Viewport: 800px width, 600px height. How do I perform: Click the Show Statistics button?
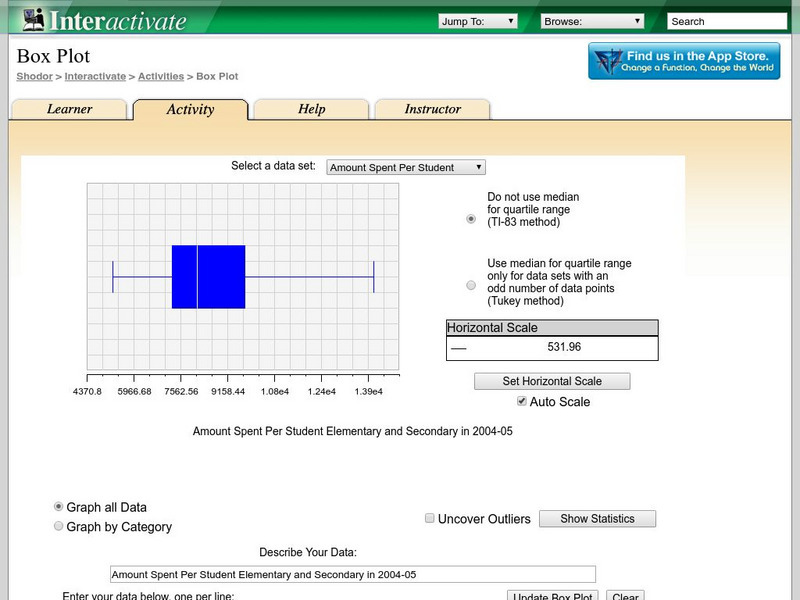(597, 518)
